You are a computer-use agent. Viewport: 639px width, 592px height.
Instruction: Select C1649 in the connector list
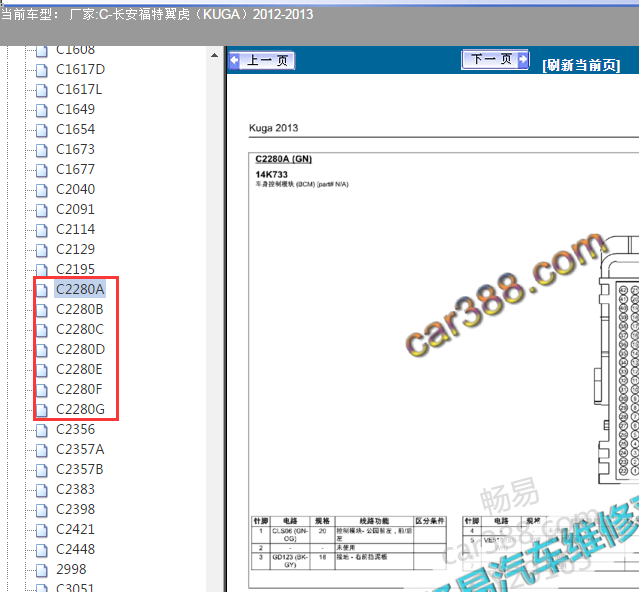pos(75,109)
